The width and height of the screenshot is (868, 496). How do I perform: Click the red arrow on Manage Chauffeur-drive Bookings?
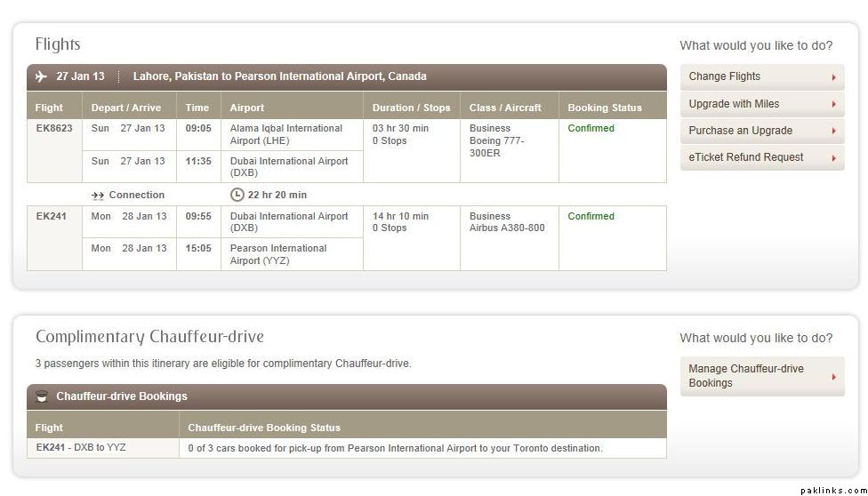(834, 377)
